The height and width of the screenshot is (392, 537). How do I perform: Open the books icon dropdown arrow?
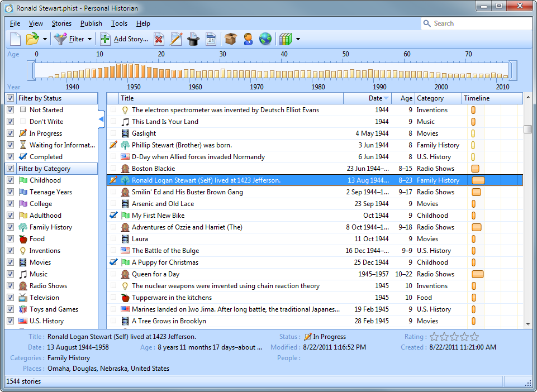point(298,39)
